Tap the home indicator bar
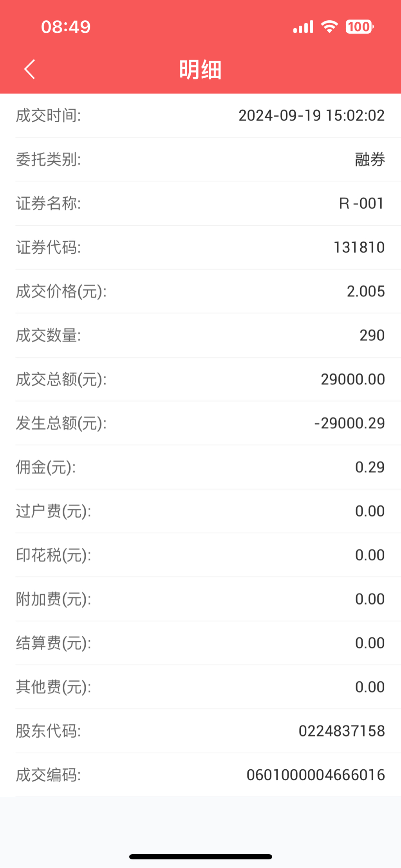This screenshot has height=868, width=401. pyautogui.click(x=200, y=857)
